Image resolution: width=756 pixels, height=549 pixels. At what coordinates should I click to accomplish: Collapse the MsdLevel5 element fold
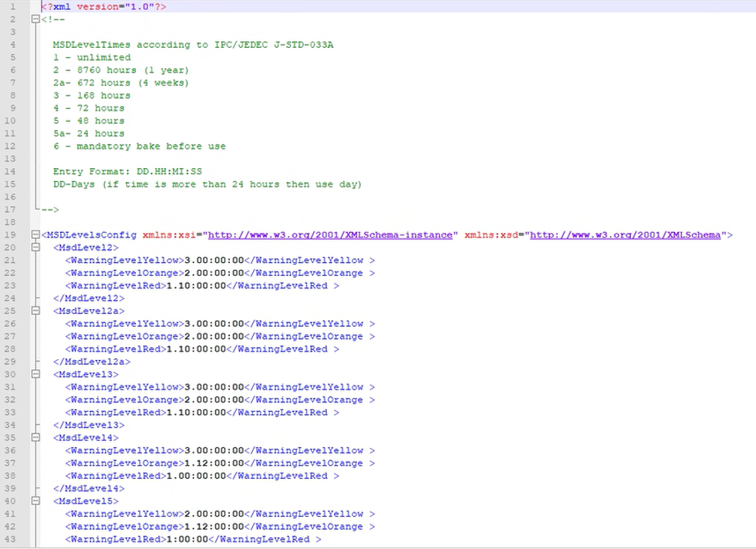pos(35,501)
